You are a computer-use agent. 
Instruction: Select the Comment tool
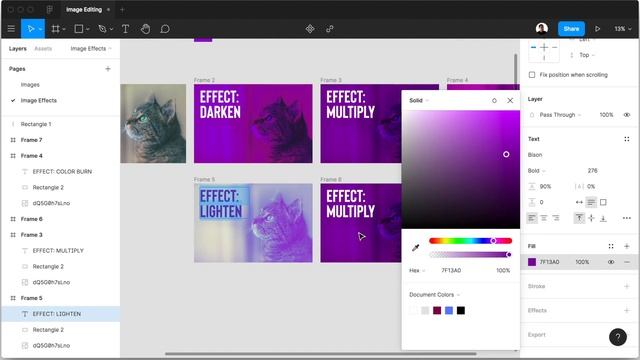[x=165, y=29]
